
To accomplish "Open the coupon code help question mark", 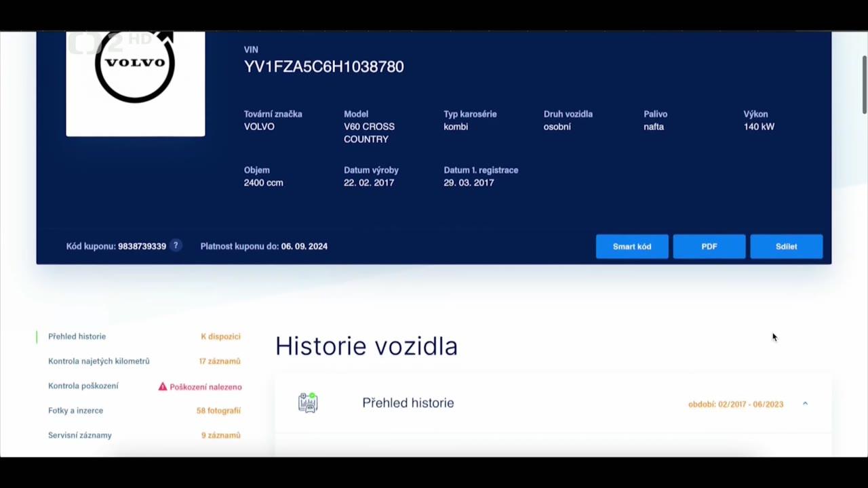I will click(x=176, y=245).
